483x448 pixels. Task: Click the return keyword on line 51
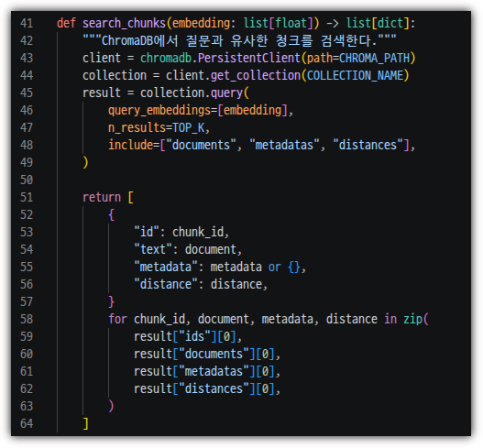coord(102,197)
